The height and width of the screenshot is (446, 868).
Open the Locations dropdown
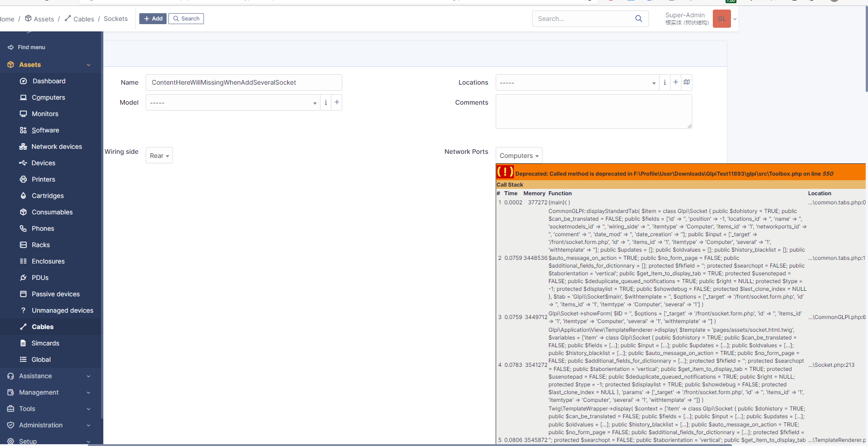577,82
